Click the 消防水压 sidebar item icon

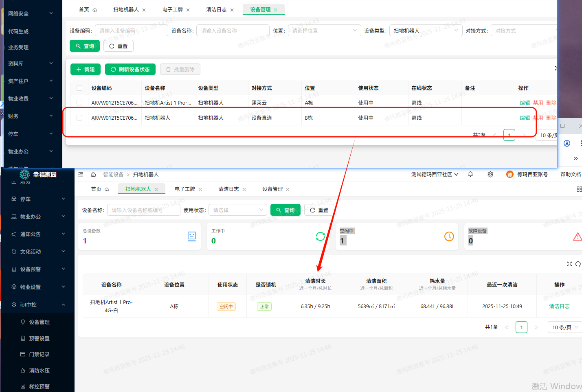click(x=23, y=370)
